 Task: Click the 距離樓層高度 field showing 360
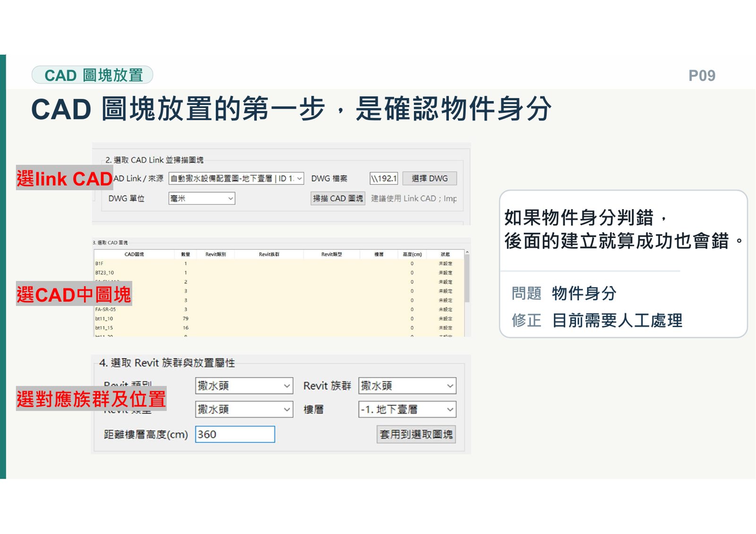[x=235, y=434]
